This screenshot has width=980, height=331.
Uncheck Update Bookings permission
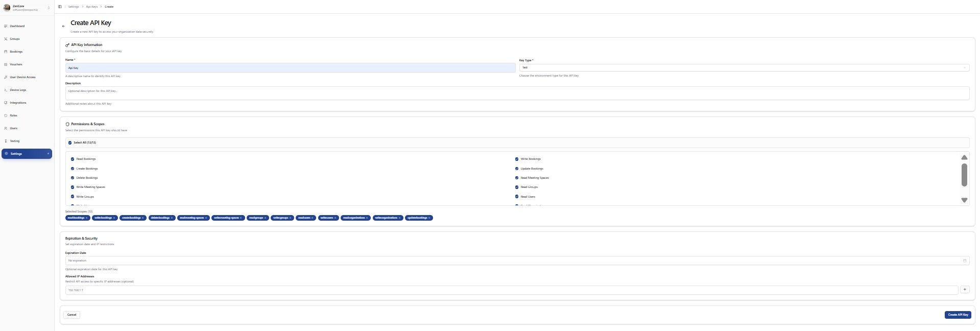coord(517,169)
